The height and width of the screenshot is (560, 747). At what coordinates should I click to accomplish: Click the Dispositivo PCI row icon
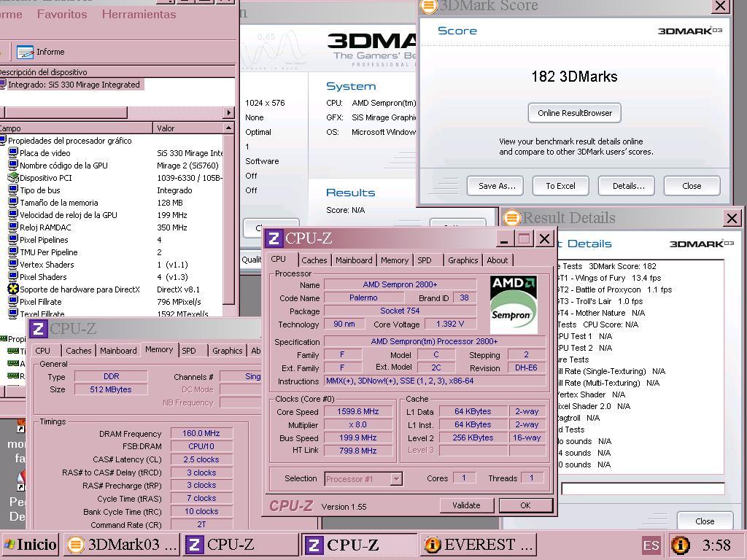13,178
